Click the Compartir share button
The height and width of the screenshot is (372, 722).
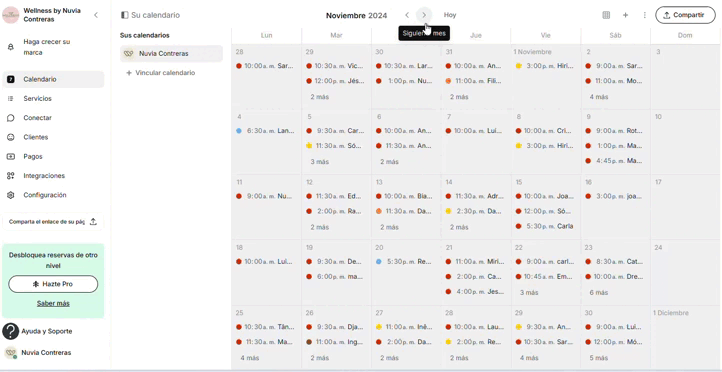point(686,15)
